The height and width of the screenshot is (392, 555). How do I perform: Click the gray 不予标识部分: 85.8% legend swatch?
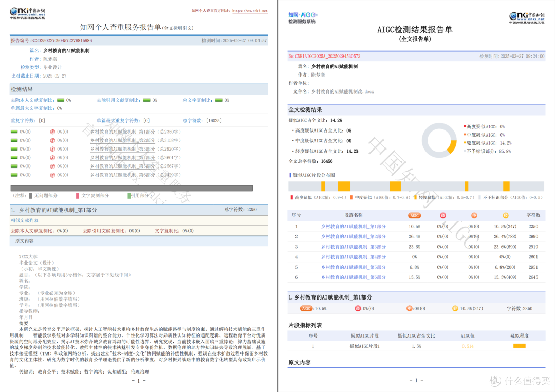465,151
